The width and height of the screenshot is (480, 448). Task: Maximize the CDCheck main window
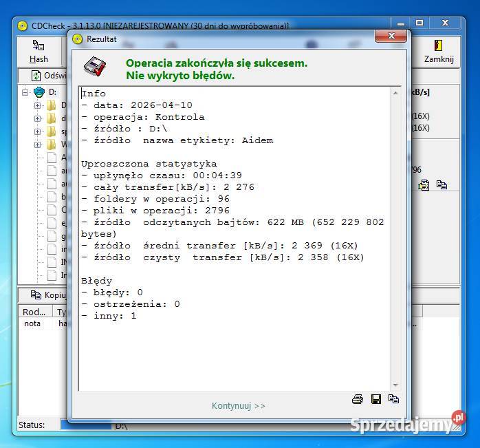coord(419,23)
